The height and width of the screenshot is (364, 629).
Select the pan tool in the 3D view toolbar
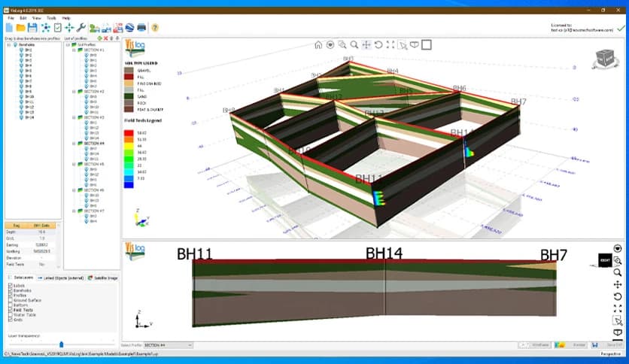(x=366, y=45)
